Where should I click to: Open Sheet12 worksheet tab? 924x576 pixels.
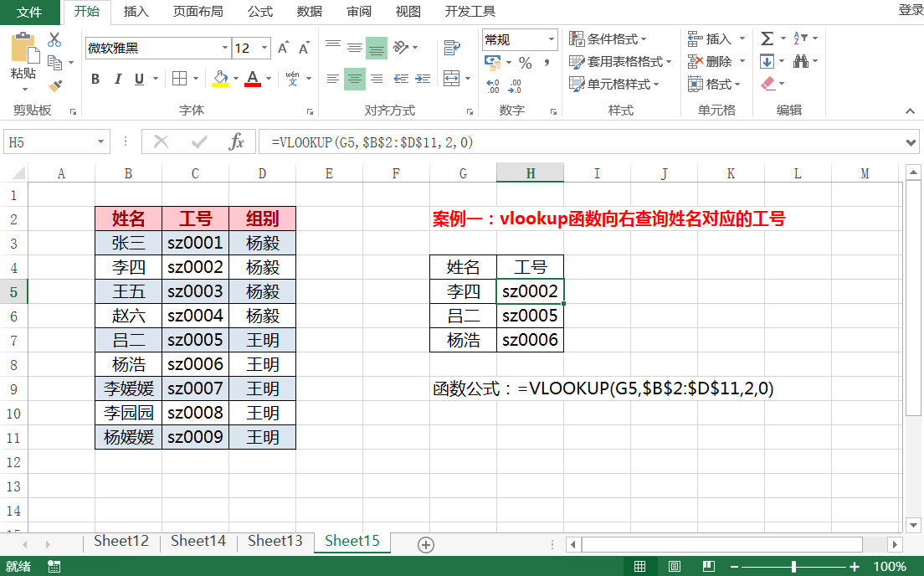click(x=121, y=541)
